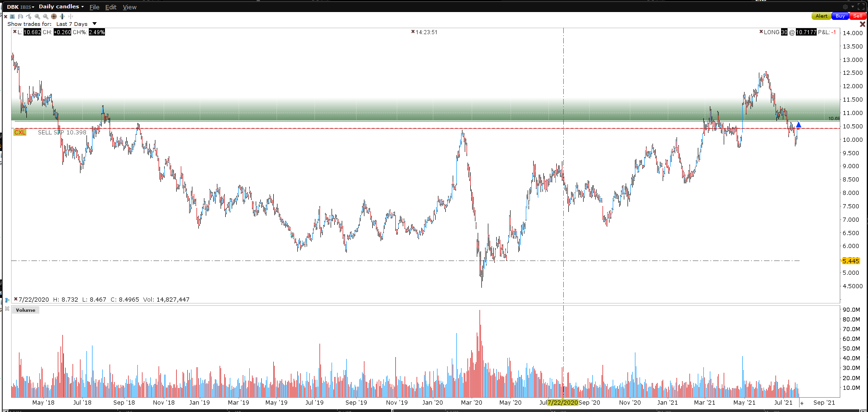Click the 10.500 price axis label

(853, 126)
